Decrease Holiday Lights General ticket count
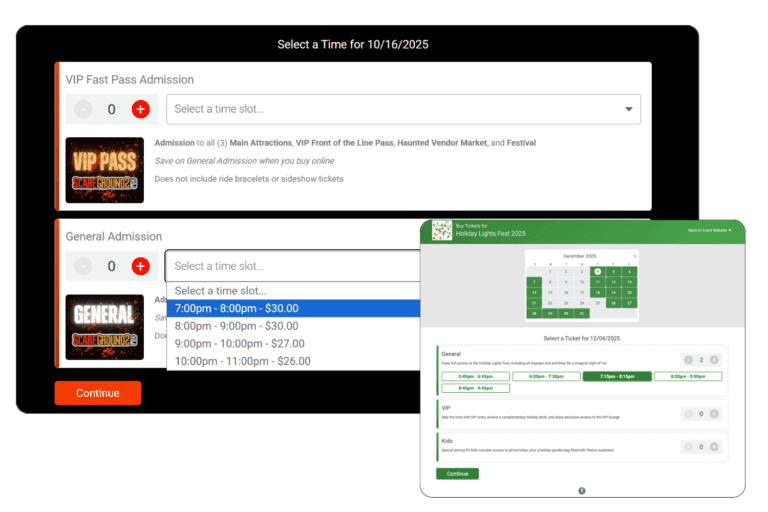Image resolution: width=768 pixels, height=512 pixels. [x=687, y=359]
